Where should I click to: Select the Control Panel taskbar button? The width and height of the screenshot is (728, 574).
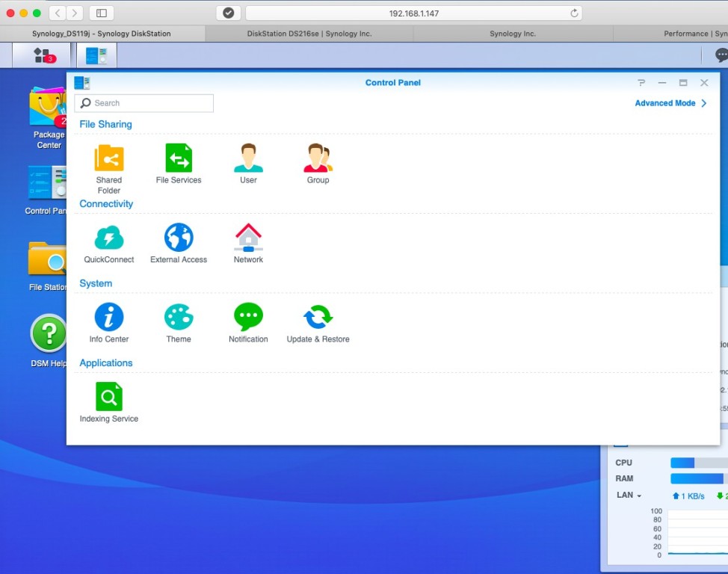[x=96, y=55]
